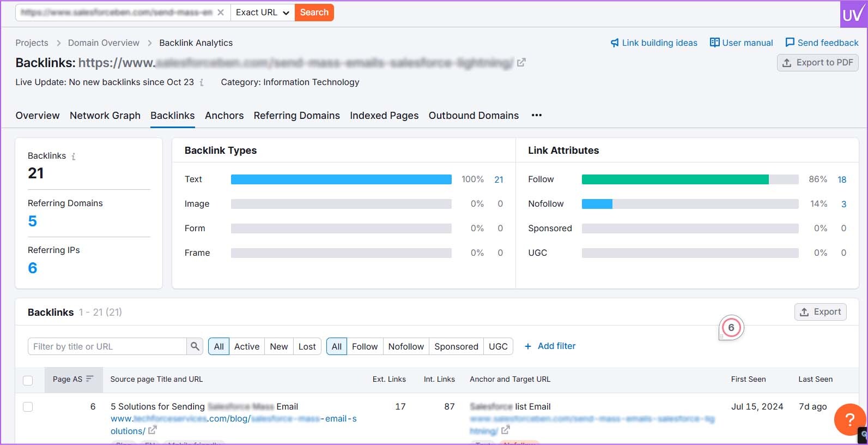Screen dimensions: 868x445
Task: Open more tabs ellipsis menu
Action: click(537, 115)
